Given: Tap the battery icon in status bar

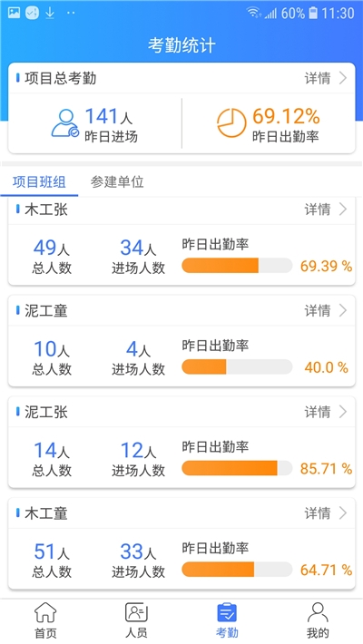Looking at the screenshot, I should tap(313, 13).
